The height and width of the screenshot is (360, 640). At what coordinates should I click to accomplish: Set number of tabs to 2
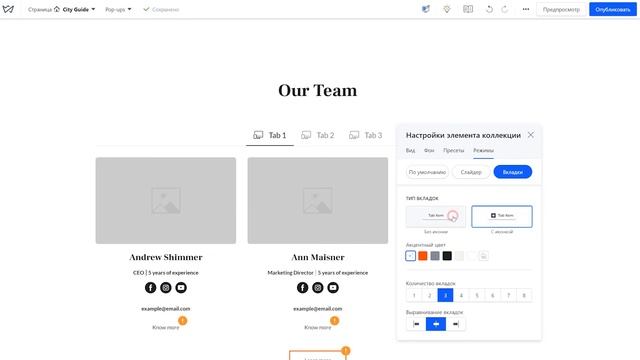(429, 295)
